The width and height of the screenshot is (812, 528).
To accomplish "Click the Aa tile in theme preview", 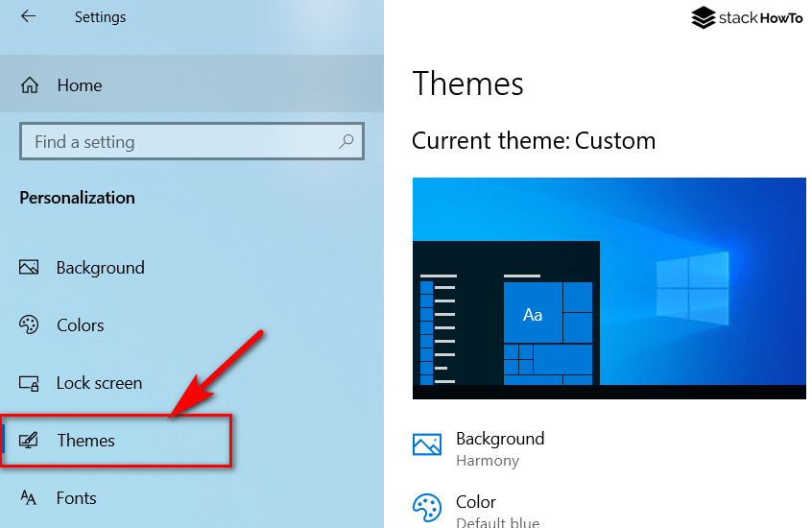I will (533, 312).
